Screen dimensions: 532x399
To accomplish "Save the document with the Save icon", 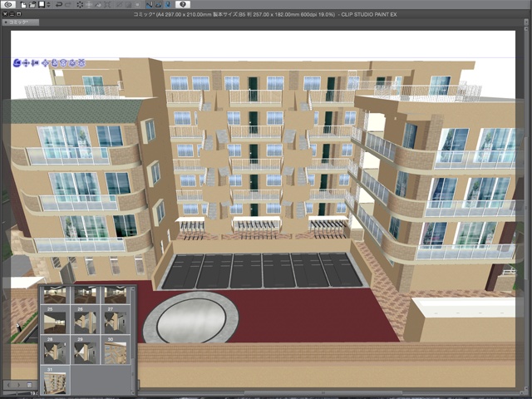I will pos(42,5).
